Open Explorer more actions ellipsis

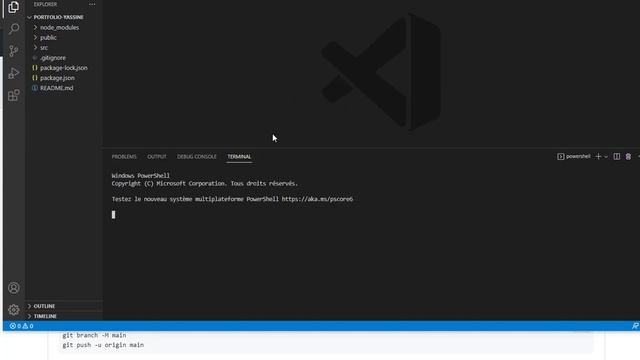coord(92,4)
